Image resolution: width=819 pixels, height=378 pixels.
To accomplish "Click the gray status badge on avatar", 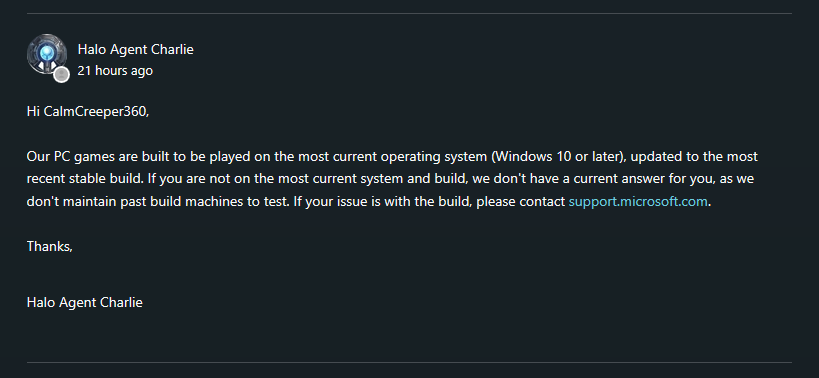I will tap(62, 75).
